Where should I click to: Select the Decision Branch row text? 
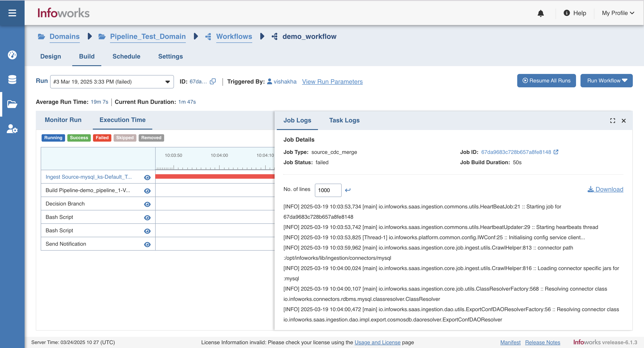[x=65, y=204]
